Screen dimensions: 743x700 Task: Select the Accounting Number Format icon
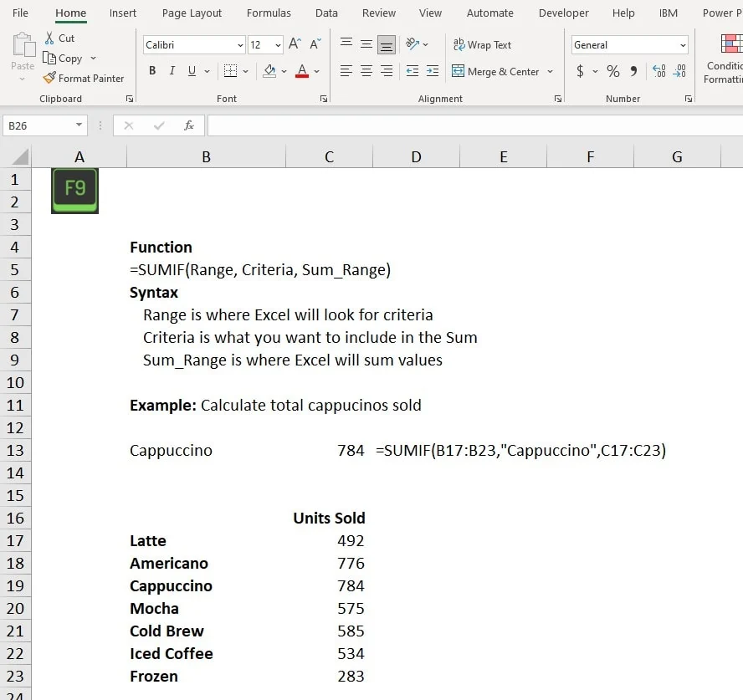point(582,72)
